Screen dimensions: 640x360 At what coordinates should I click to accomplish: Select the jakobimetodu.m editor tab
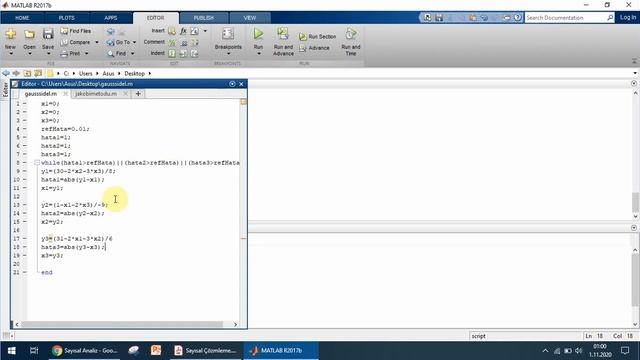point(96,94)
